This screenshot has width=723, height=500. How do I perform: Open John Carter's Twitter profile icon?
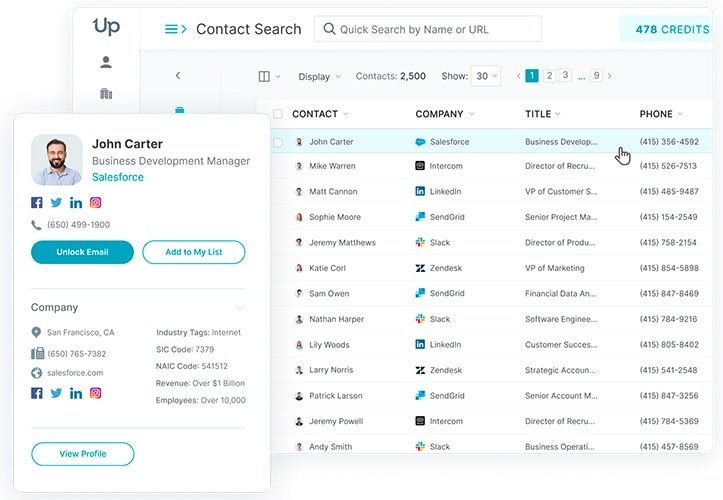click(56, 202)
